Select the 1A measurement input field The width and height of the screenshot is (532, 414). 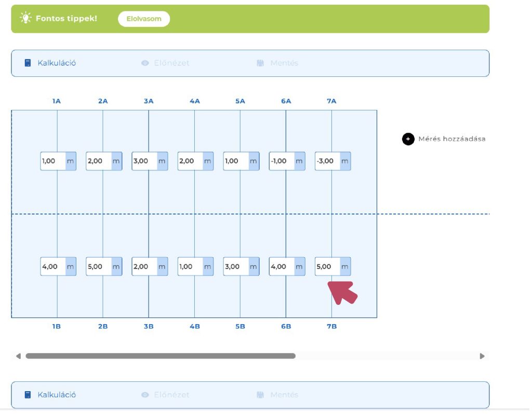[52, 161]
